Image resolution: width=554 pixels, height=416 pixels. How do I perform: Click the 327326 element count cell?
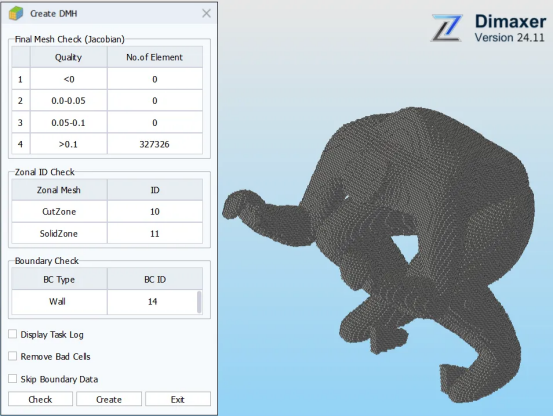[x=155, y=144]
